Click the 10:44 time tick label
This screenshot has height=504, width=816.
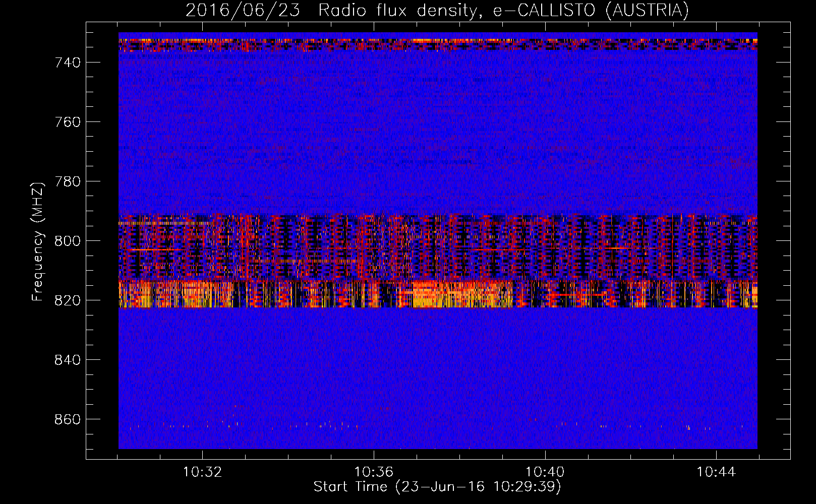[x=716, y=472]
